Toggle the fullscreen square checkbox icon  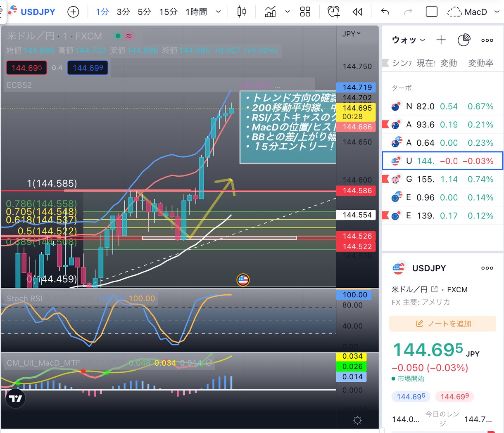pyautogui.click(x=431, y=12)
